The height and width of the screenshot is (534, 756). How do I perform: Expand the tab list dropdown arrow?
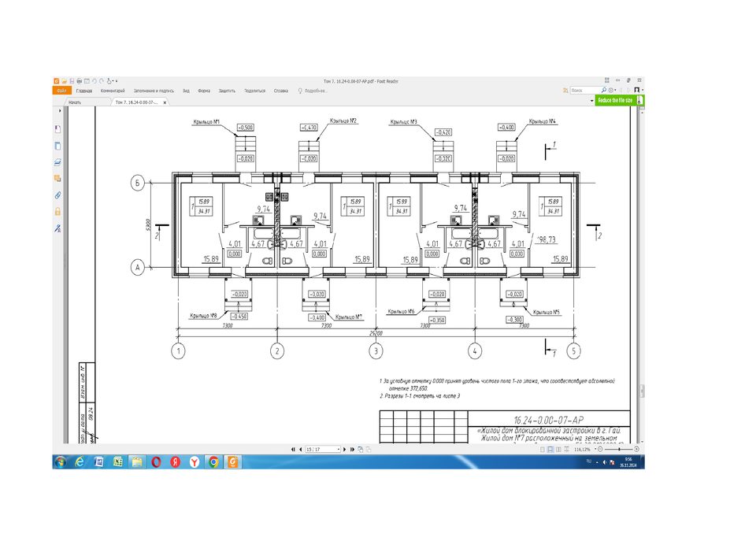point(592,101)
